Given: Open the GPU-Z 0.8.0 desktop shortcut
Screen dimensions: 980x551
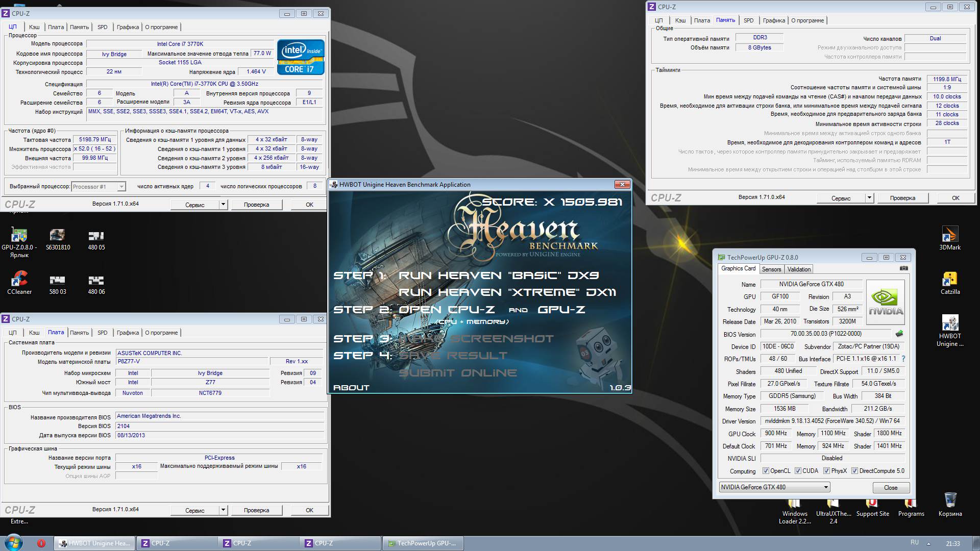Looking at the screenshot, I should (x=19, y=242).
